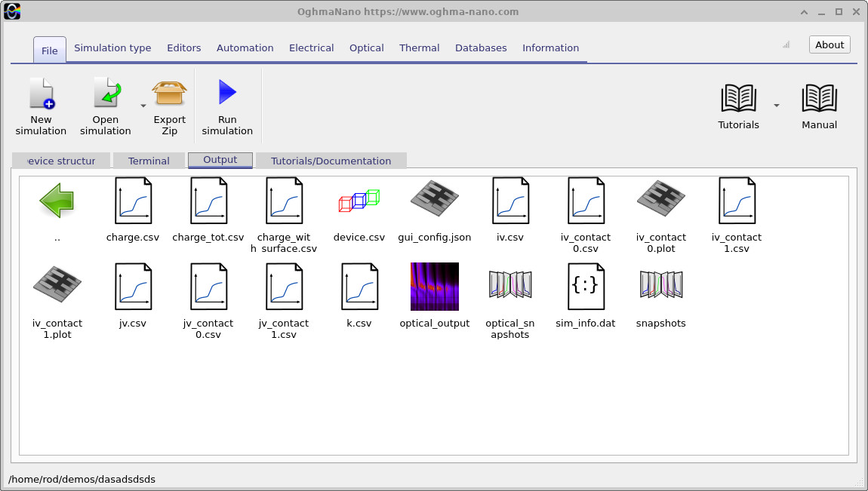This screenshot has width=868, height=491.
Task: Switch to the Device structure tab
Action: 61,161
